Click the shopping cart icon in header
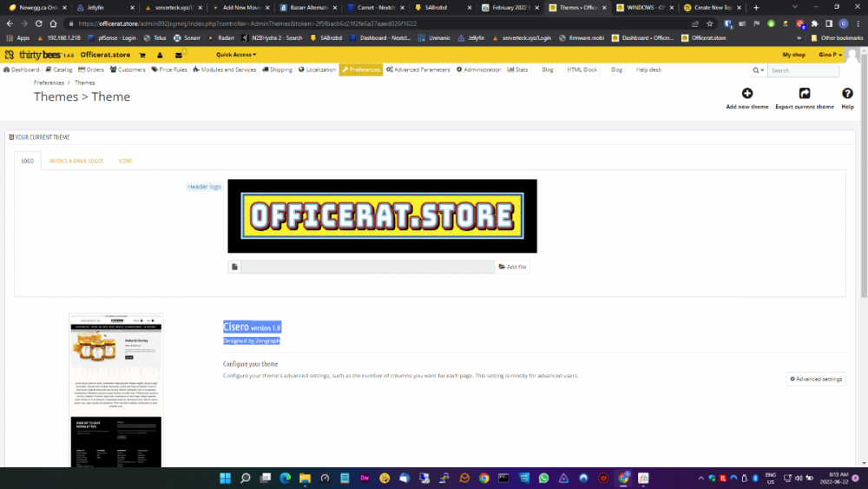 click(142, 55)
